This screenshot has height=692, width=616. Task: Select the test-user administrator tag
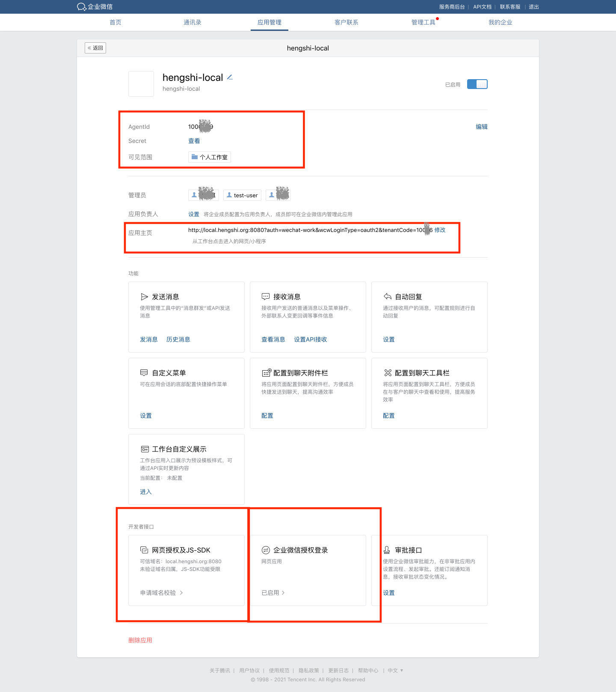tap(242, 195)
